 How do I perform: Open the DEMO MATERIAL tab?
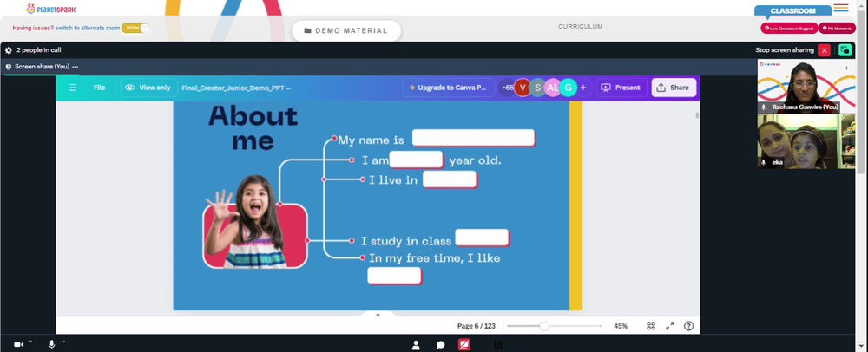(346, 30)
